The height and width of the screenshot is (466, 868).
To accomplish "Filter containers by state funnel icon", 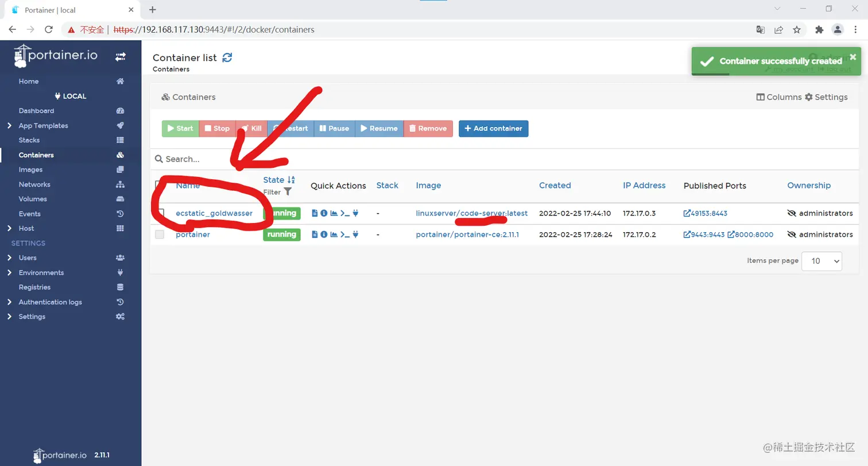I will (288, 192).
